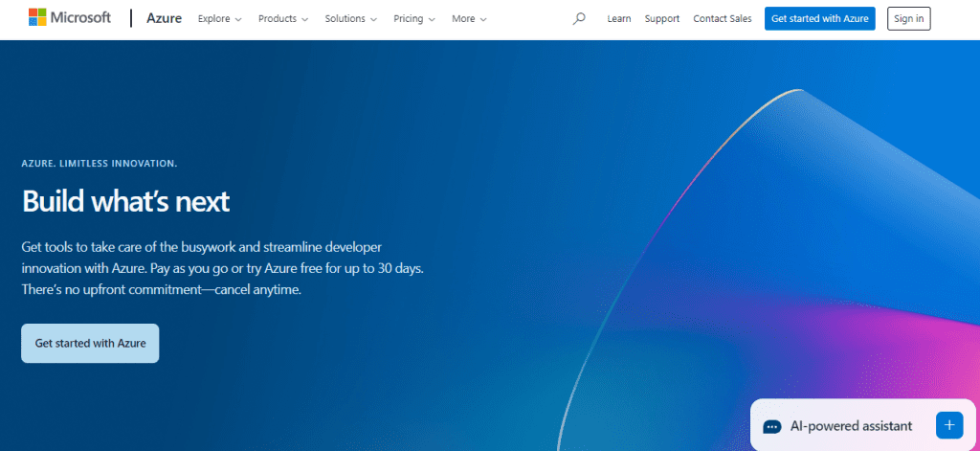Click the AI assistant chat bubble icon
Screen dimensions: 980x451
(772, 427)
